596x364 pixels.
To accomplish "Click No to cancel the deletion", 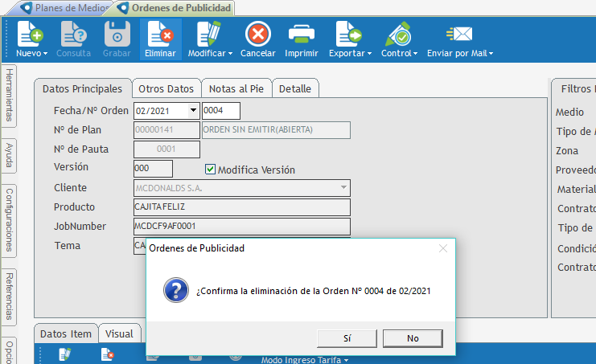I will tap(413, 338).
